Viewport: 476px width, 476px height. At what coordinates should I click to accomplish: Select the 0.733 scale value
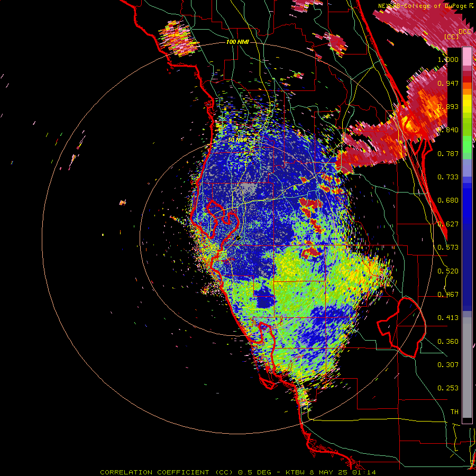point(448,177)
